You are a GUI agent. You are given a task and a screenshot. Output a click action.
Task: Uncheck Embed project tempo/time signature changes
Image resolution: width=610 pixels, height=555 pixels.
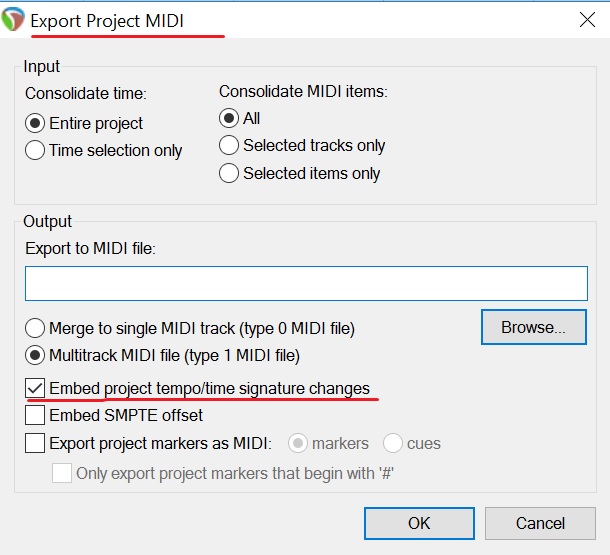click(x=35, y=388)
